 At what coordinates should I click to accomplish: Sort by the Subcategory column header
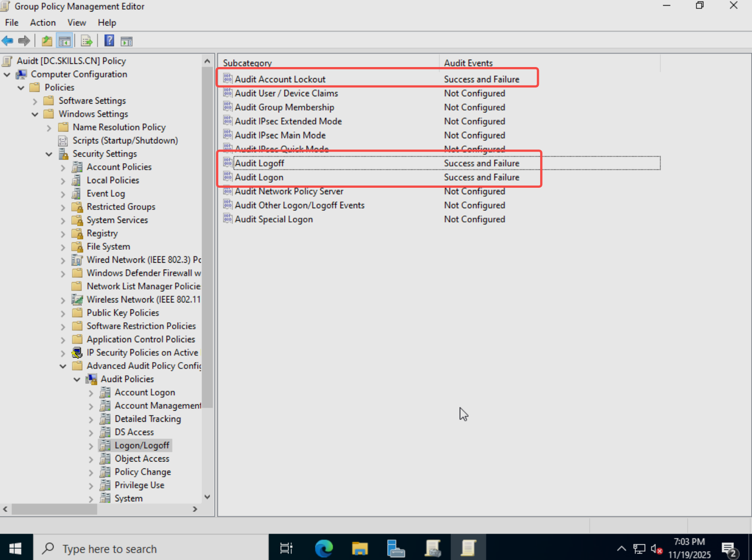[x=329, y=63]
